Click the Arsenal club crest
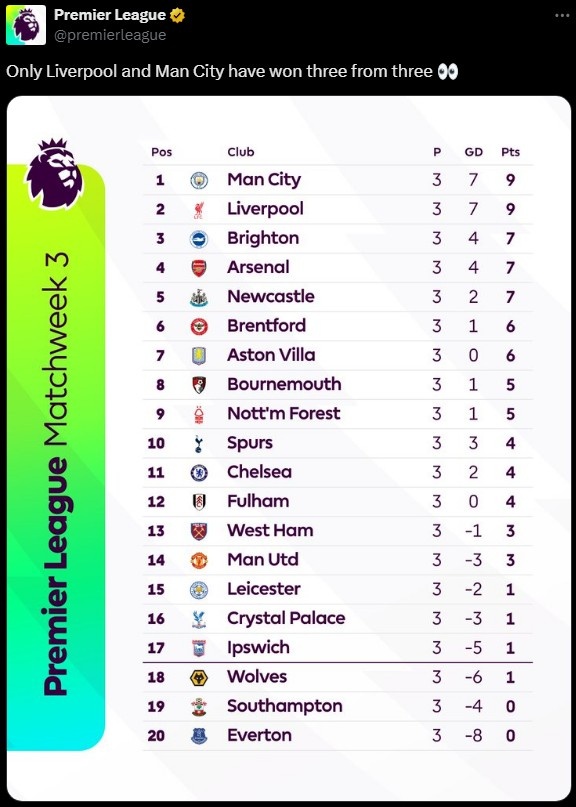Screen dimensions: 576x807 click(199, 268)
